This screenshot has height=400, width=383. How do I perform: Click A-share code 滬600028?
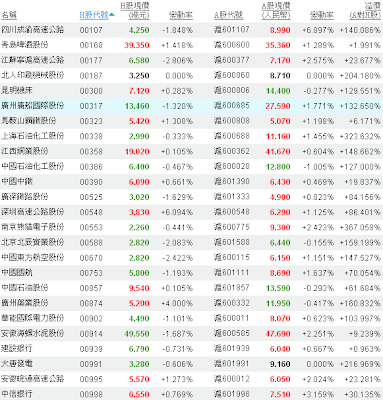tap(232, 166)
